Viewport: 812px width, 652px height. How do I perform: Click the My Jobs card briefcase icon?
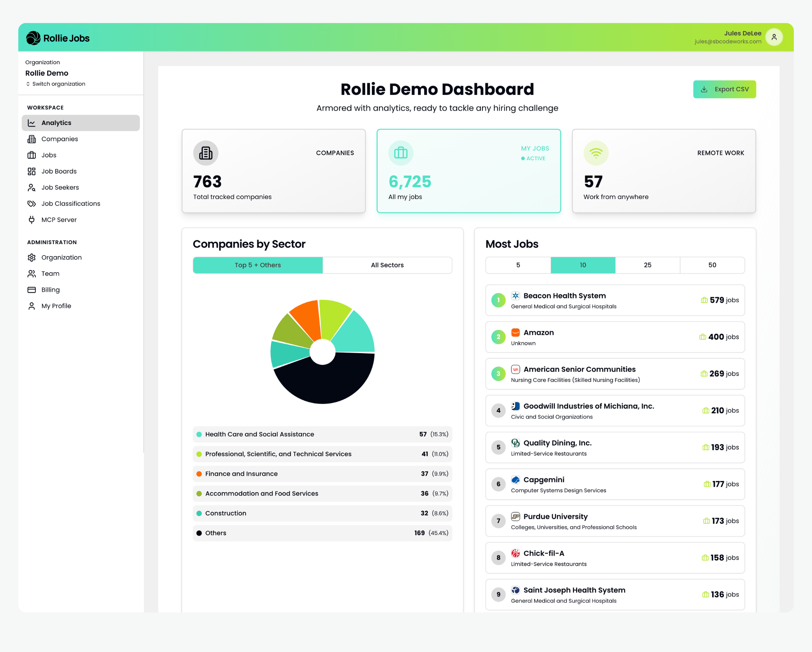click(x=401, y=153)
